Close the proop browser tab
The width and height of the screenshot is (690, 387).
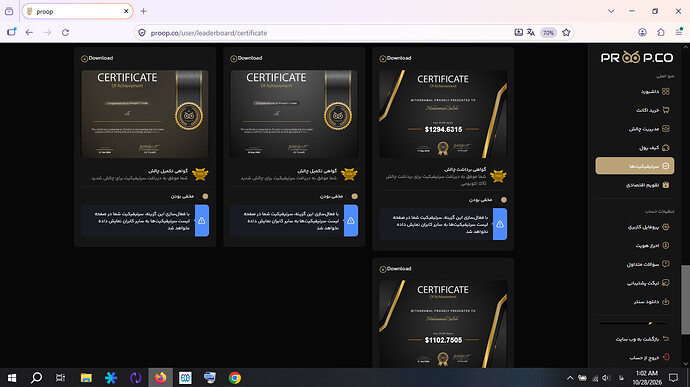(x=126, y=11)
